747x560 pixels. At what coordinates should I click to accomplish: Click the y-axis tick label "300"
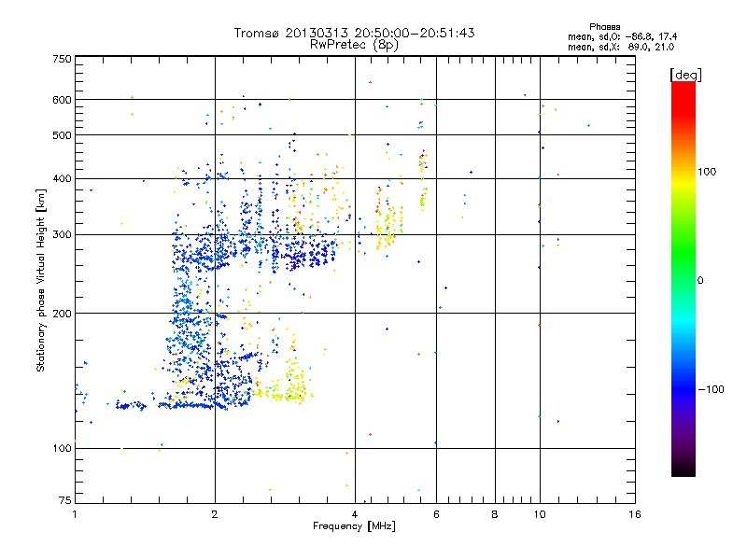(x=62, y=235)
